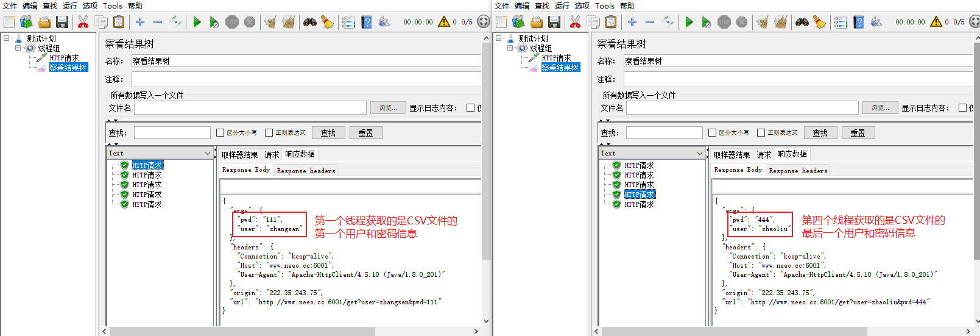Switch to 取样器结果 tab in right window
Image resolution: width=980 pixels, height=336 pixels.
tap(731, 155)
